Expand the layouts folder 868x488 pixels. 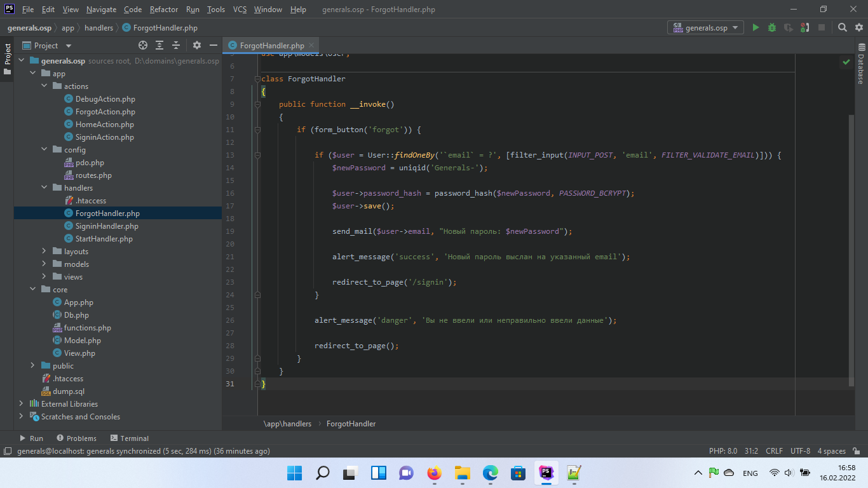coord(44,252)
